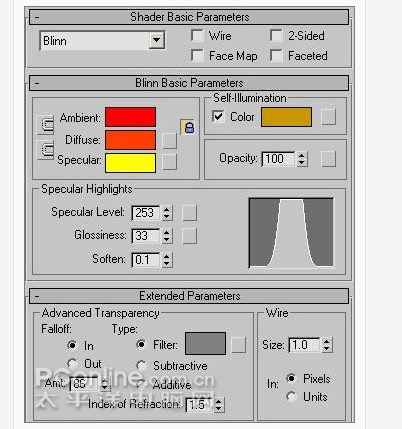The image size is (402, 429).
Task: Open the Self-Illumination color swatch
Action: [x=286, y=117]
